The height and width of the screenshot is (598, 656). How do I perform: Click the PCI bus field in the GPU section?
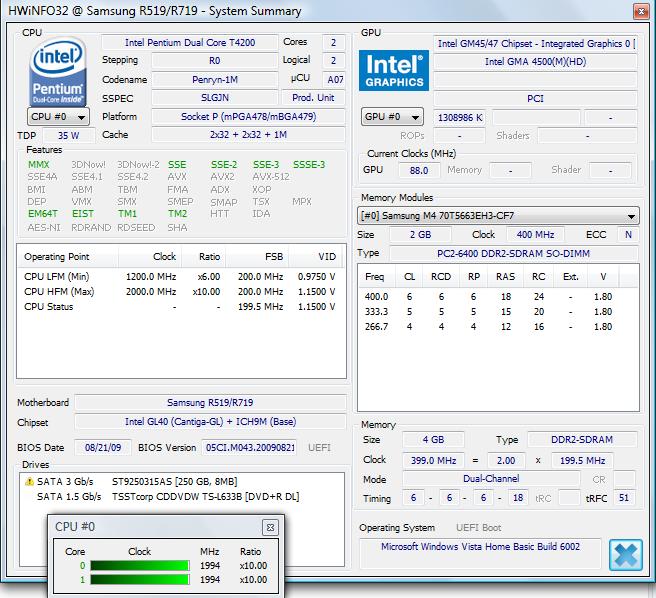[535, 99]
